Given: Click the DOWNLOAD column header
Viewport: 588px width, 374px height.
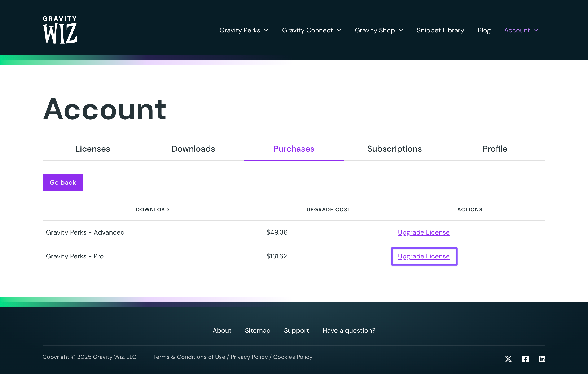Looking at the screenshot, I should click(153, 210).
